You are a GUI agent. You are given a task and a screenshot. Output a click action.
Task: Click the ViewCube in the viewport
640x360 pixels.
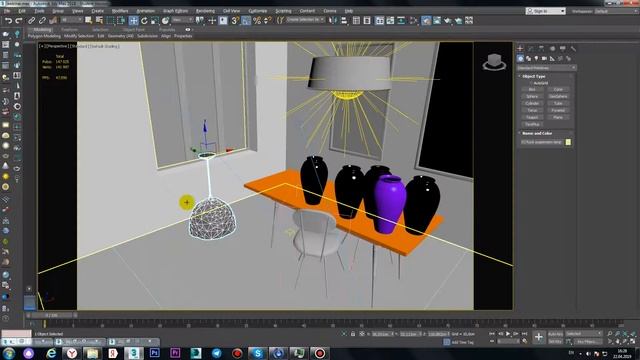coord(494,62)
